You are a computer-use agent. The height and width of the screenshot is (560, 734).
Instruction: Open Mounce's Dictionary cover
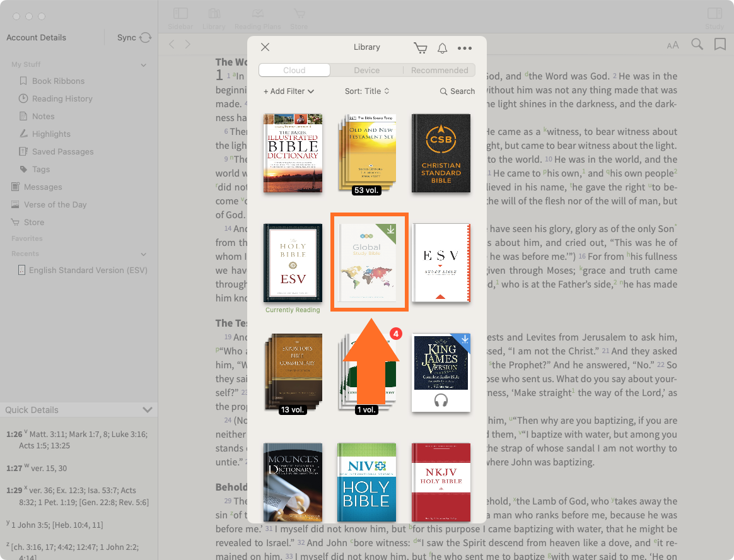pos(293,482)
